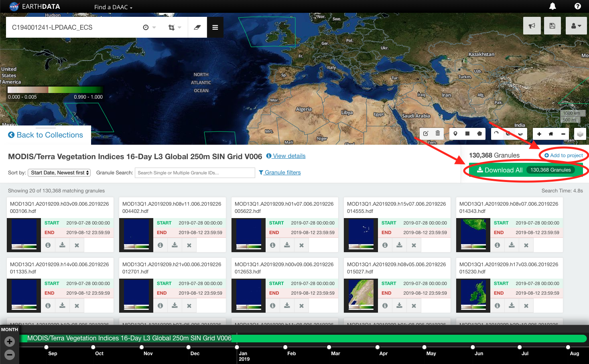589x364 pixels.
Task: Click the feedback megaphone button
Action: (532, 26)
